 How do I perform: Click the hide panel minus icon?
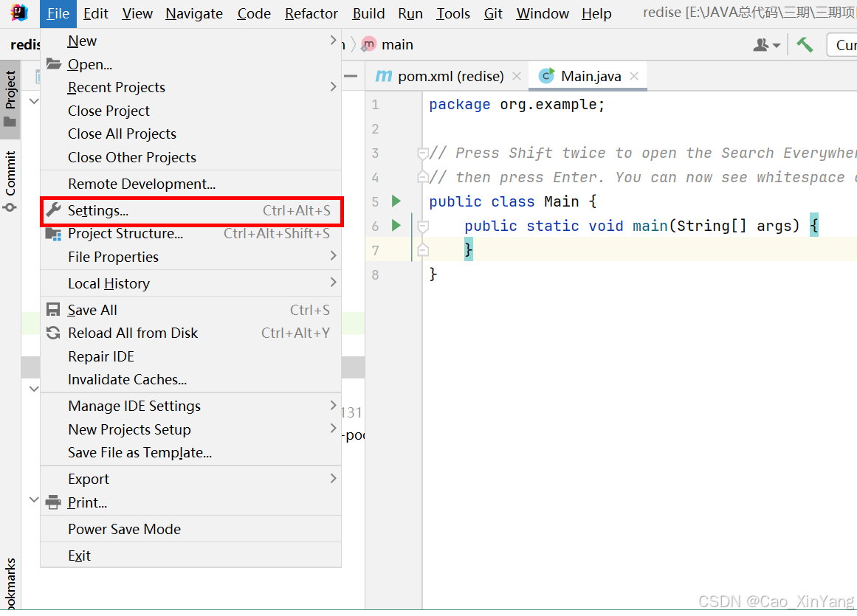tap(351, 76)
